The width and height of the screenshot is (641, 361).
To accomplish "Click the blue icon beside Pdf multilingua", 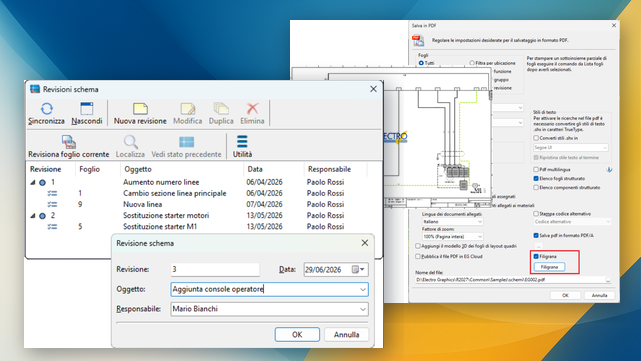I will coord(609,170).
